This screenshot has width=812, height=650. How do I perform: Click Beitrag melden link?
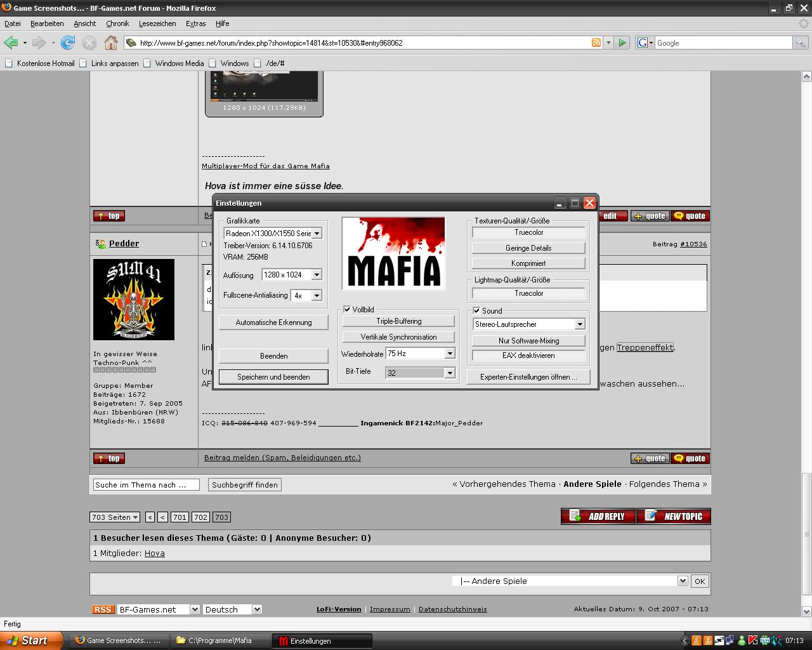(282, 457)
